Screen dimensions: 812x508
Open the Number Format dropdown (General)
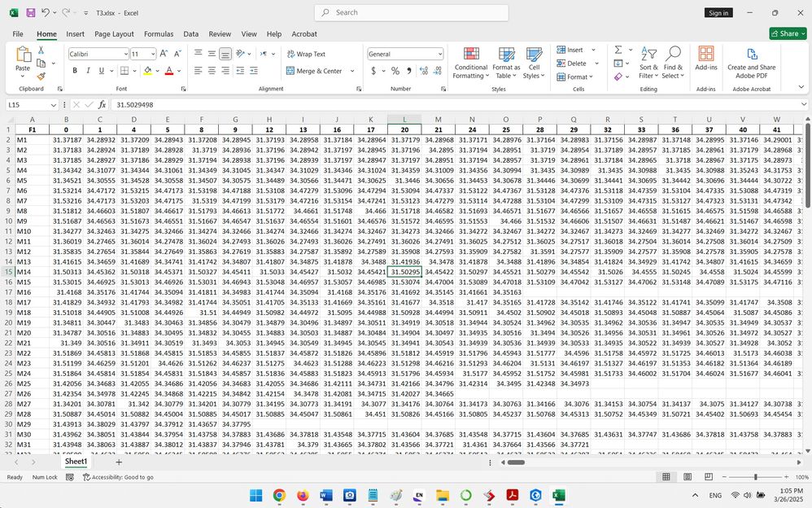[x=439, y=54]
